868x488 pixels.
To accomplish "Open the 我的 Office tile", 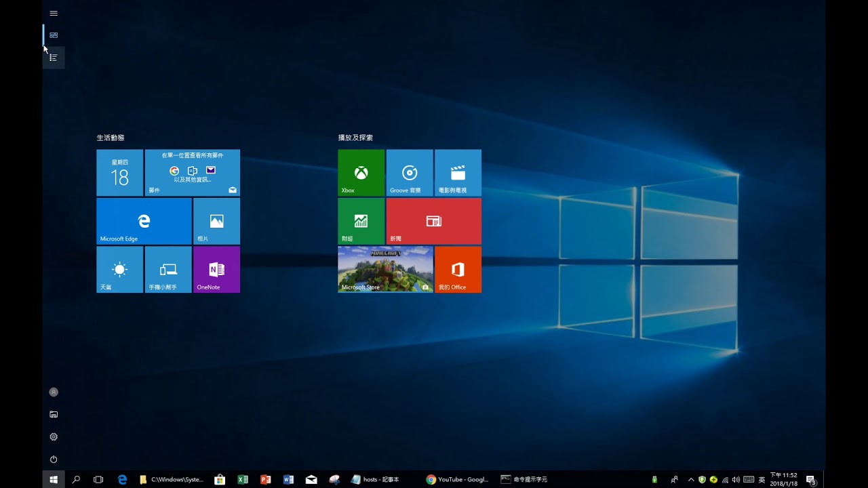I will click(x=458, y=270).
